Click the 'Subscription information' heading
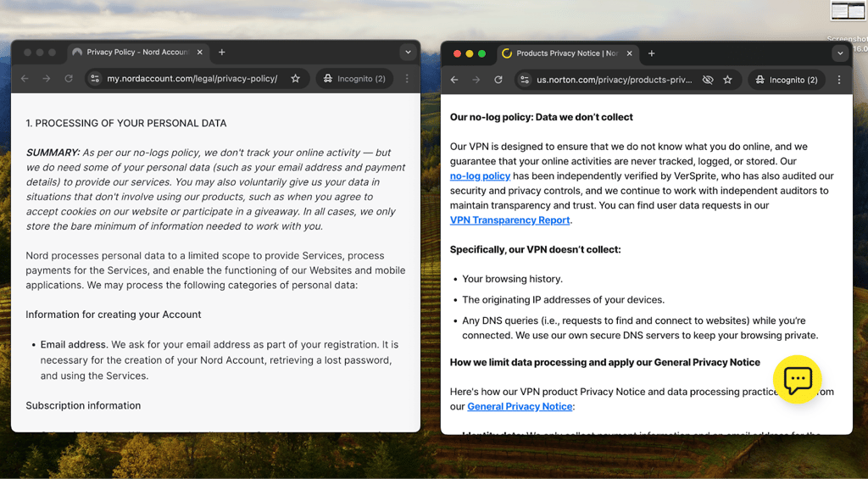Viewport: 868px width, 479px height. pos(83,405)
